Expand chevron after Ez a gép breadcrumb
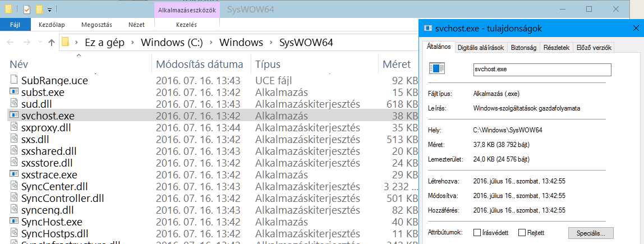Viewport: 644px width, 244px height. [x=132, y=42]
